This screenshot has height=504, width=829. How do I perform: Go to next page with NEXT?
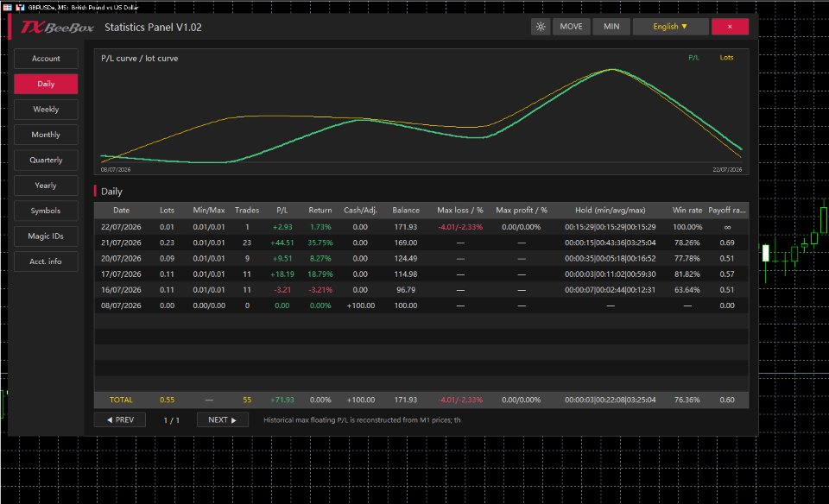point(223,420)
